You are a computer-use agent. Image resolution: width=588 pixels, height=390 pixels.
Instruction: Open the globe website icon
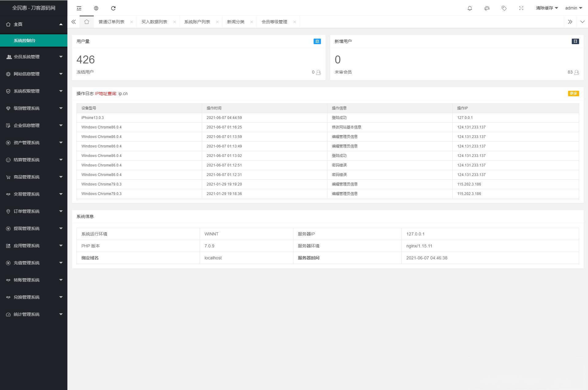(96, 8)
